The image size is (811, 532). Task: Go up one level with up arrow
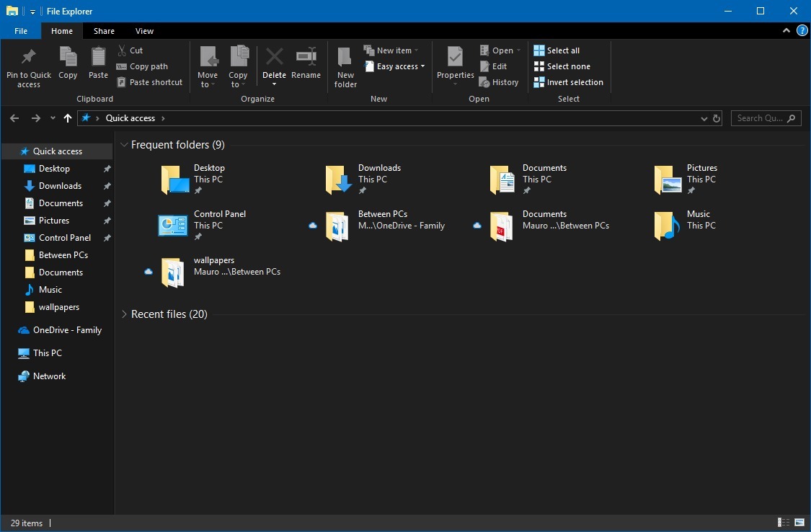(x=67, y=118)
